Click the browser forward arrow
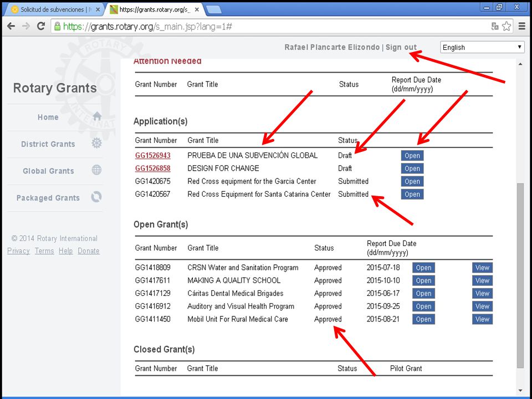Image resolution: width=532 pixels, height=399 pixels. pos(26,26)
